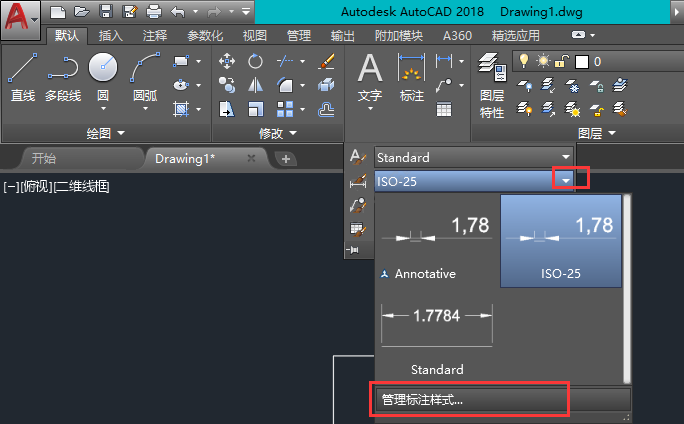Screen dimensions: 684x424
Task: Open the A360 ribbon tab
Action: pyautogui.click(x=457, y=35)
